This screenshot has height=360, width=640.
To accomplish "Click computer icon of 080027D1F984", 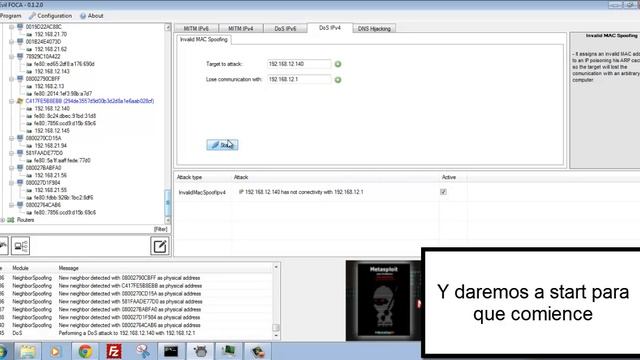I will 20,182.
